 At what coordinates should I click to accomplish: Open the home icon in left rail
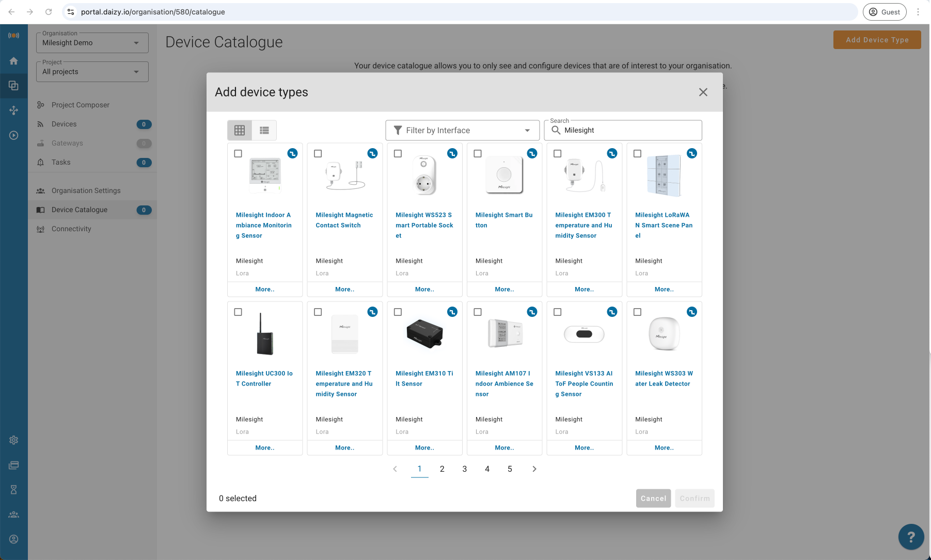point(14,61)
